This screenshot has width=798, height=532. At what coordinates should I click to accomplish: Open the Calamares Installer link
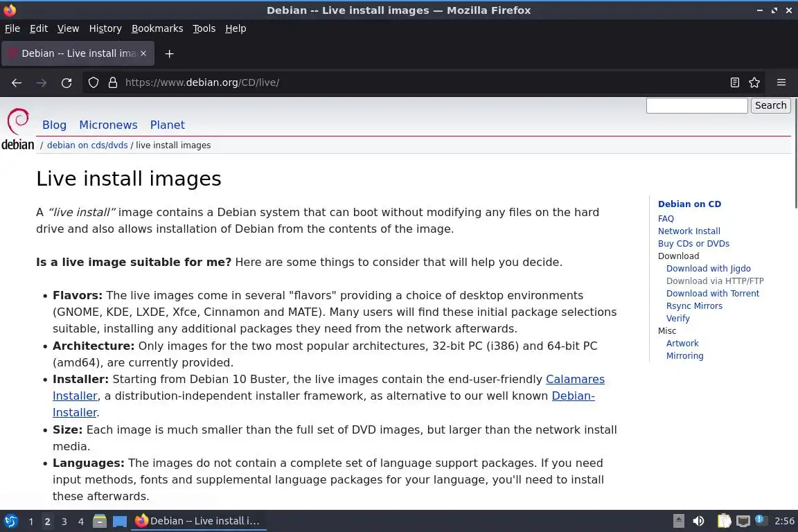pos(575,380)
